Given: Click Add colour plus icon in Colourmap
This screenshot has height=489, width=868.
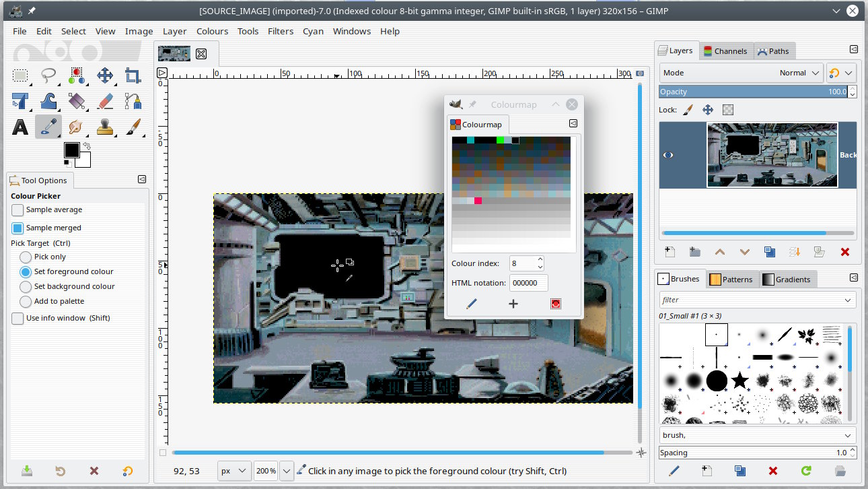Looking at the screenshot, I should click(513, 304).
